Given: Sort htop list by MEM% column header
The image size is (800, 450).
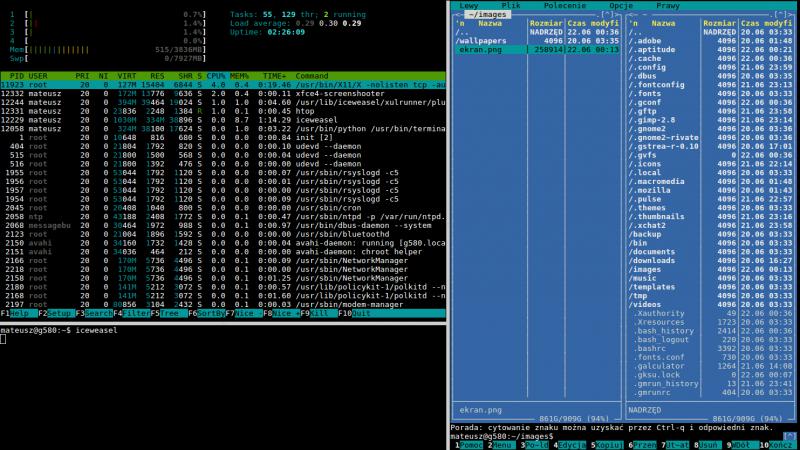Looking at the screenshot, I should [x=241, y=76].
